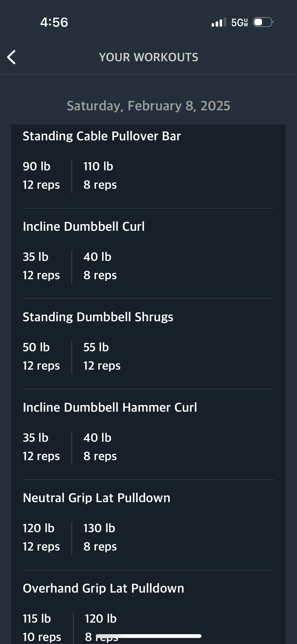Tap the cellular signal strength icon
Image resolution: width=297 pixels, height=644 pixels.
pyautogui.click(x=219, y=22)
